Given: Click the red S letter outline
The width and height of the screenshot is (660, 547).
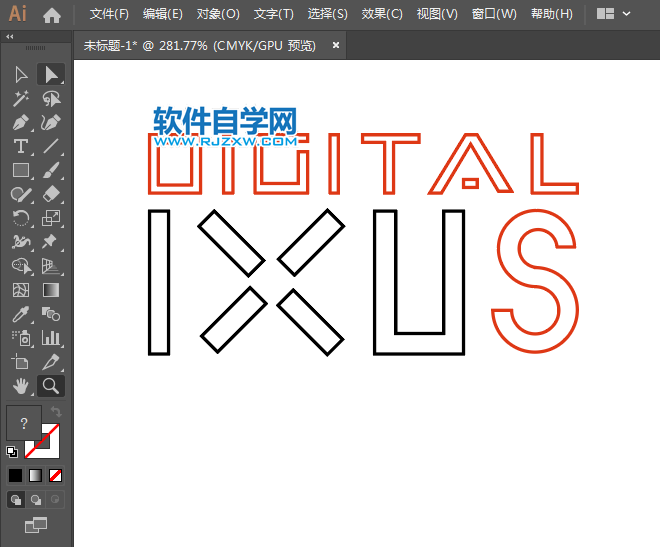Looking at the screenshot, I should pos(535,281).
